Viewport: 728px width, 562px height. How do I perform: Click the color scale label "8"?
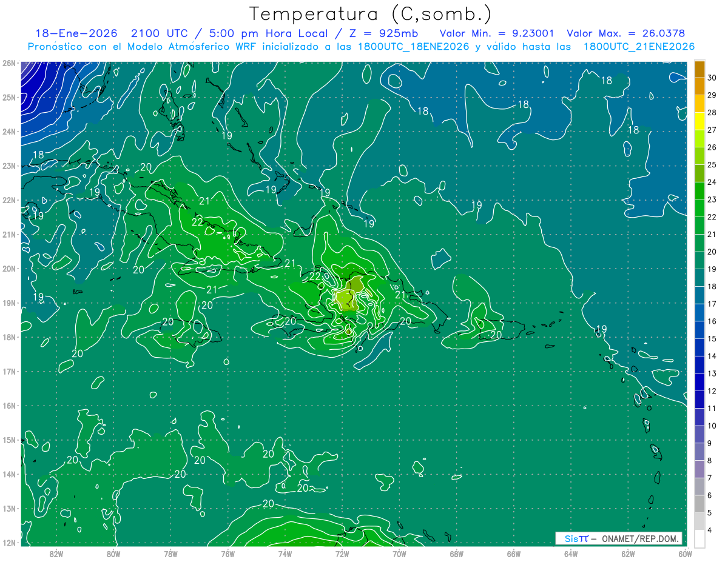710,461
